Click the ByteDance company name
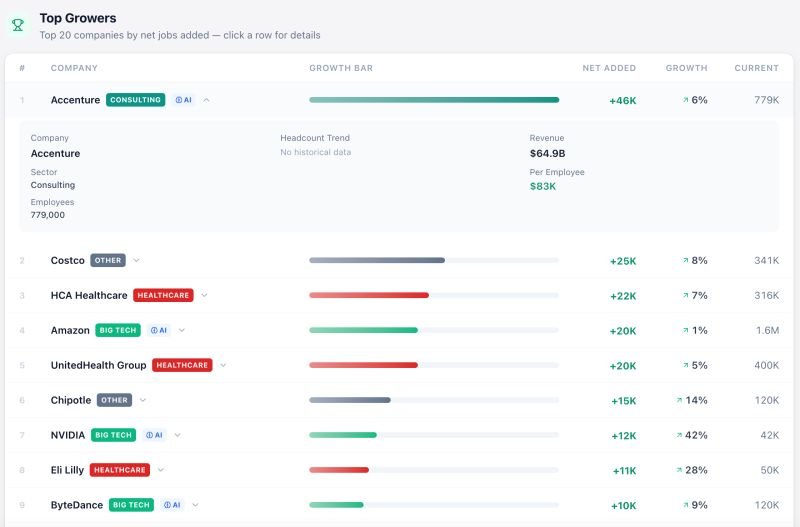The image size is (800, 527). (x=77, y=505)
